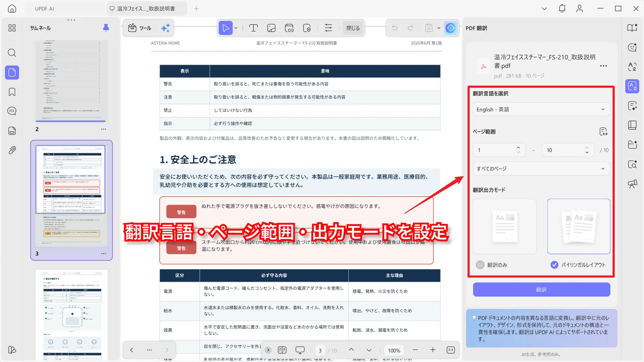Viewport: 644px width, 362px height.
Task: Select the arrow selection tool
Action: click(x=226, y=28)
